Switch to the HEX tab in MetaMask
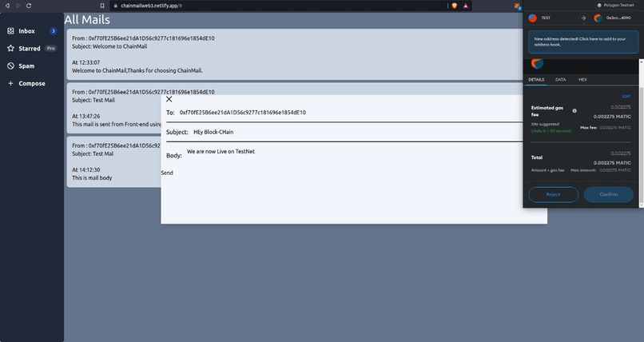644x342 pixels. tap(582, 80)
